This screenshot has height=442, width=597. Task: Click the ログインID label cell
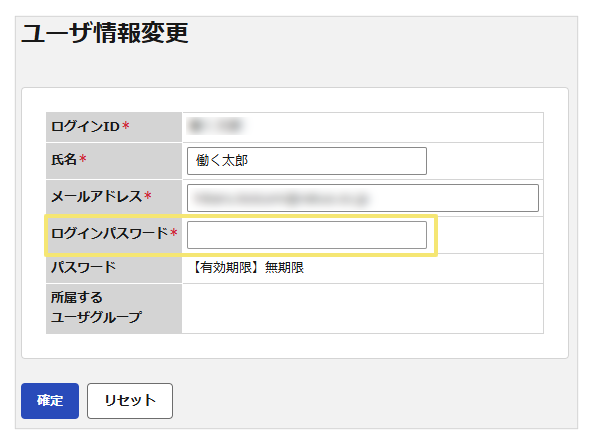[114, 127]
